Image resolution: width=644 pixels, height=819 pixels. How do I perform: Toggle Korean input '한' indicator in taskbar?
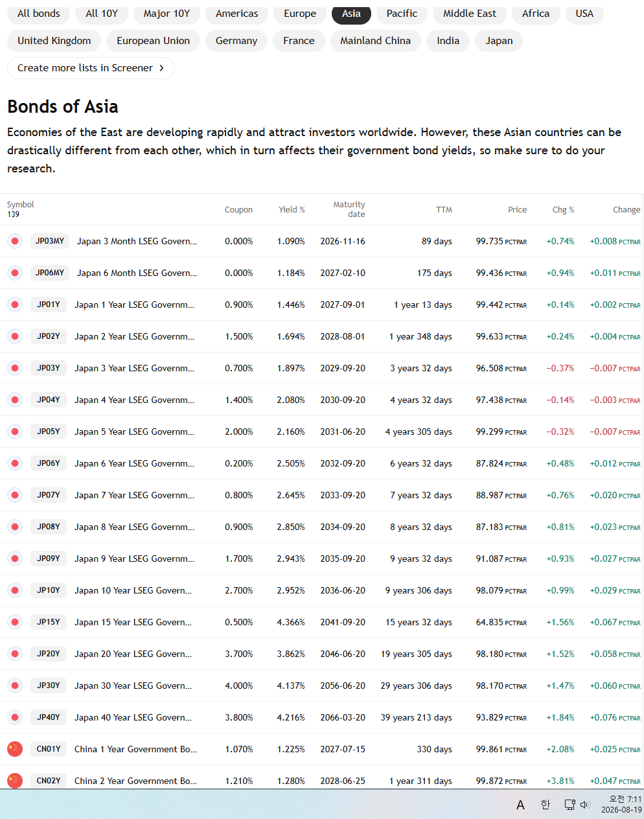tap(546, 804)
